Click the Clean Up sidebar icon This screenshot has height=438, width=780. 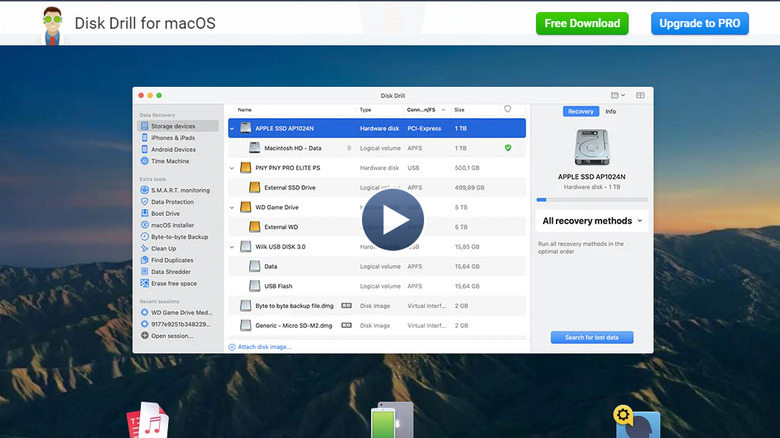coord(144,248)
